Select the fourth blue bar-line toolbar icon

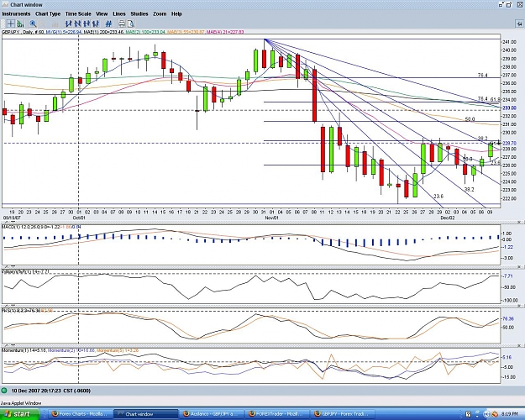[x=96, y=24]
